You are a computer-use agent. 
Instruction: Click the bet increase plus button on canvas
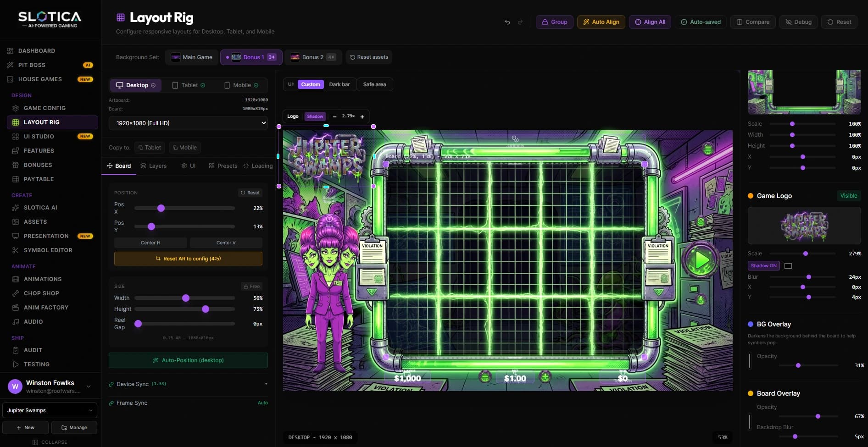tap(545, 377)
